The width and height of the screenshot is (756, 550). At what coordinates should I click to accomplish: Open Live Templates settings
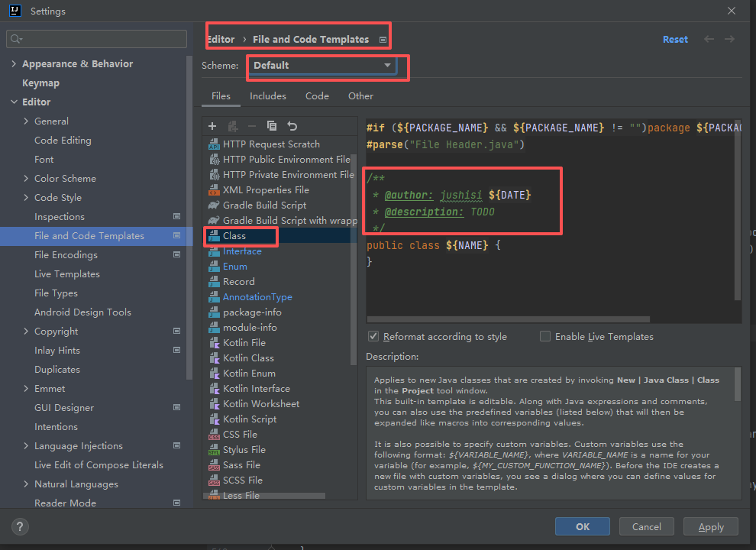point(67,274)
